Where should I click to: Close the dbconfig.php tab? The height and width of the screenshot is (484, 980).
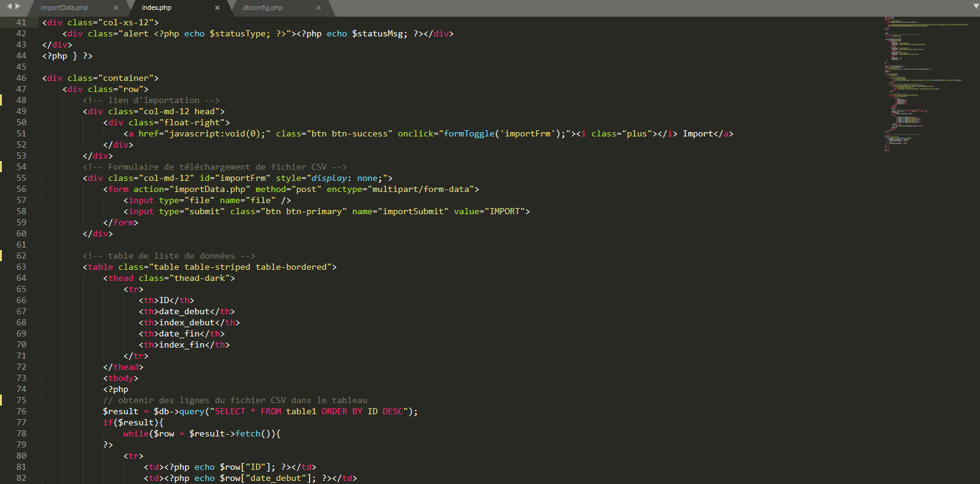318,8
